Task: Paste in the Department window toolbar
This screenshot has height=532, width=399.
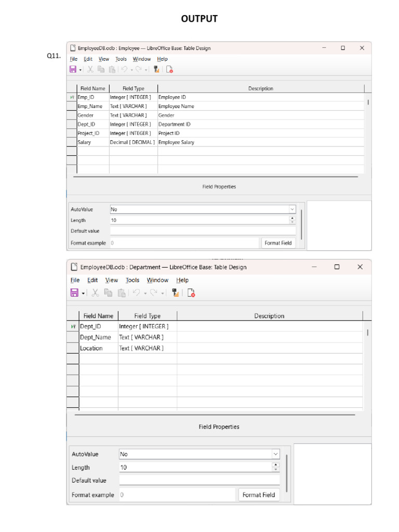Action: click(122, 292)
